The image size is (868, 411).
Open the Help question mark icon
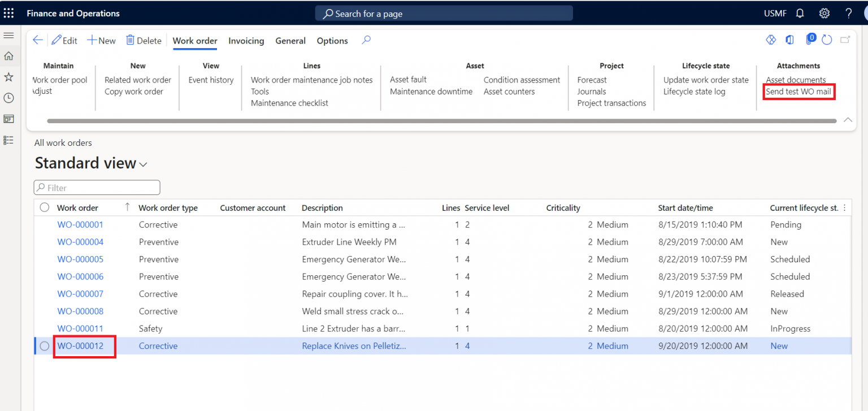coord(848,12)
